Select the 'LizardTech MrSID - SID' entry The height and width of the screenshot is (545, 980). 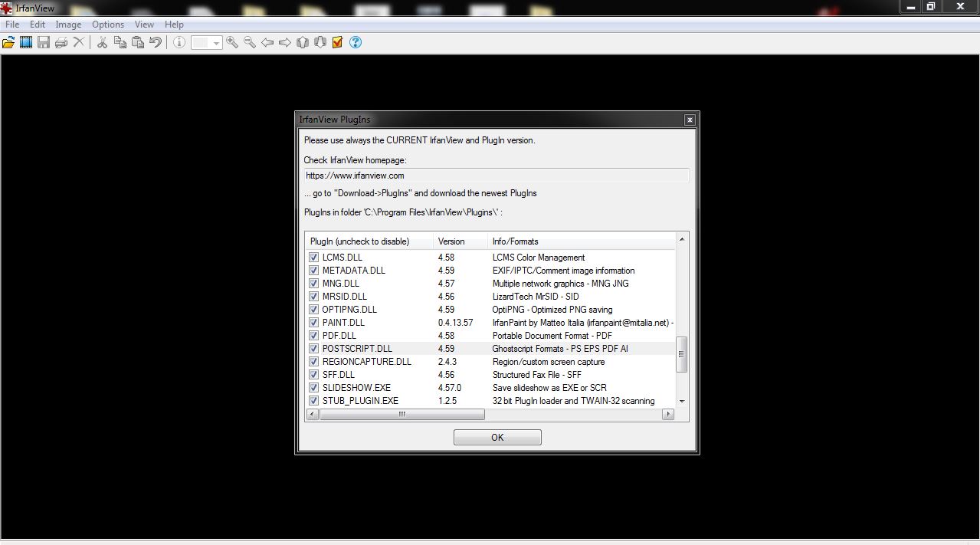(536, 297)
